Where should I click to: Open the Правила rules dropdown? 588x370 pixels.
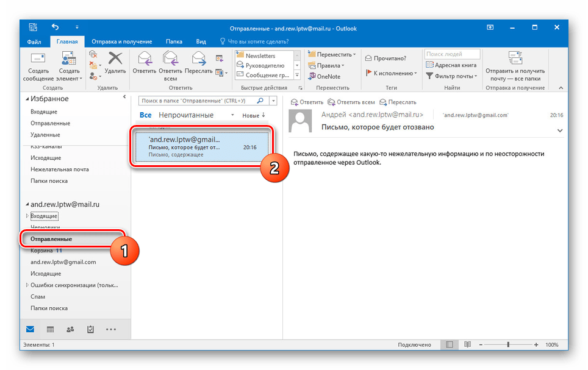[x=326, y=65]
